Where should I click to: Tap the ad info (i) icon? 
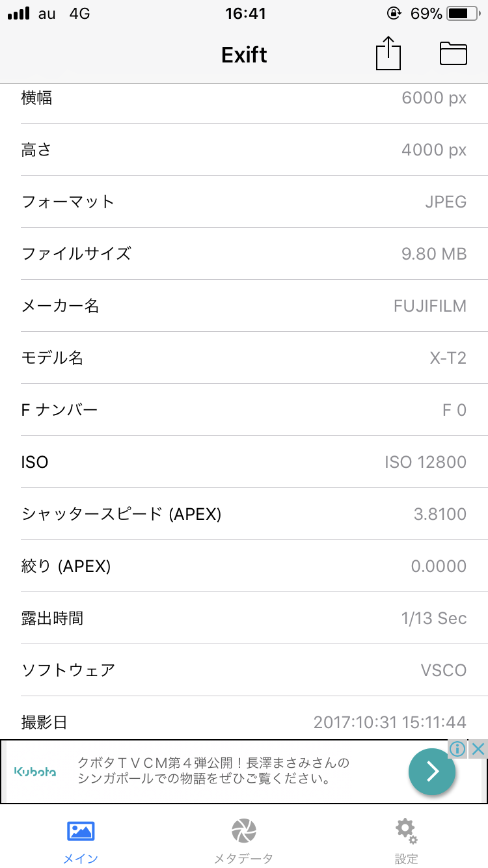[x=457, y=748]
